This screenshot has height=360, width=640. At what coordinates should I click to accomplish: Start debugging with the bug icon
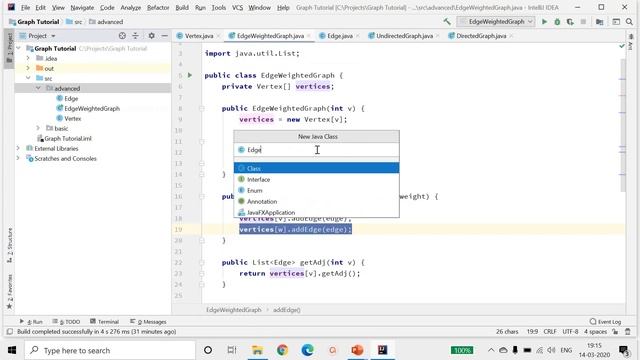557,22
